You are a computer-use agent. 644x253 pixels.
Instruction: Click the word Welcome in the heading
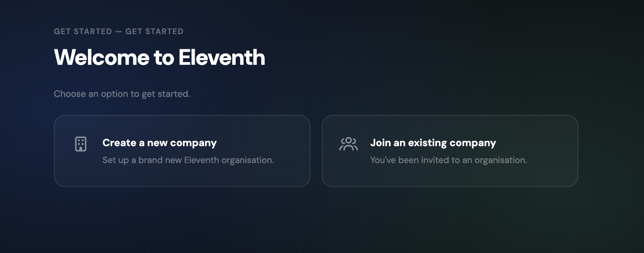101,57
